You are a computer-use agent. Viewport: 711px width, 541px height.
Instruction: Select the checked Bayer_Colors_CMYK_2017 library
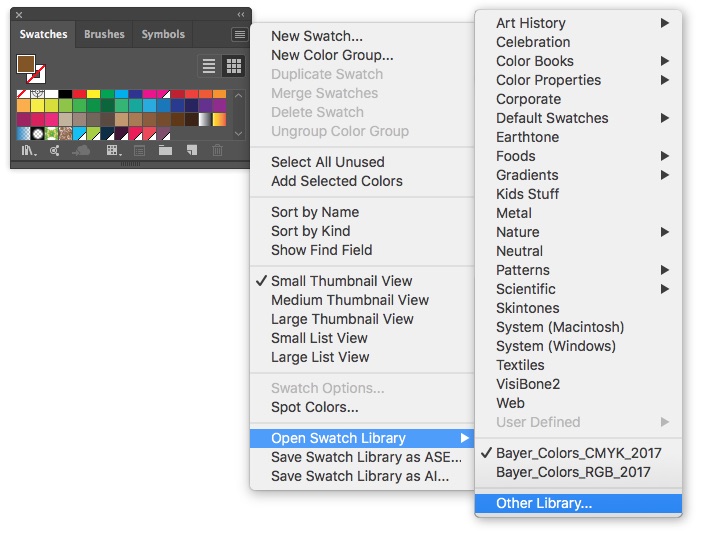[578, 453]
